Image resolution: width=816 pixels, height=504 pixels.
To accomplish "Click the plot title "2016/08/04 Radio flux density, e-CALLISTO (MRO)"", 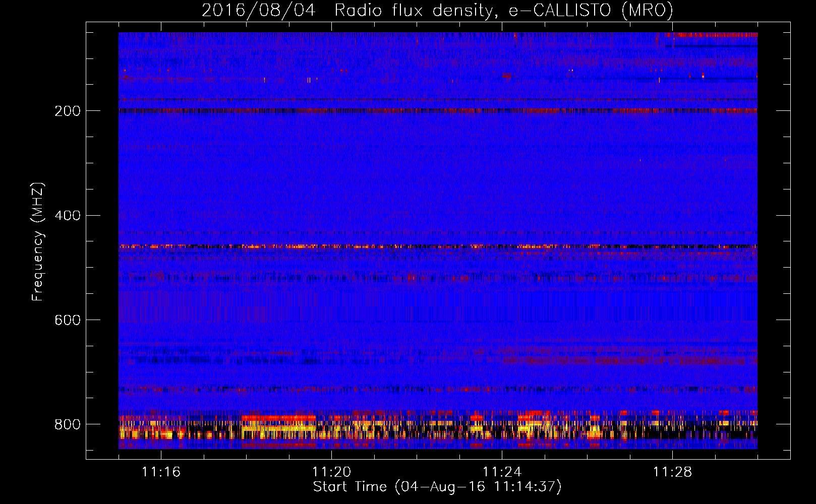I will (x=437, y=11).
